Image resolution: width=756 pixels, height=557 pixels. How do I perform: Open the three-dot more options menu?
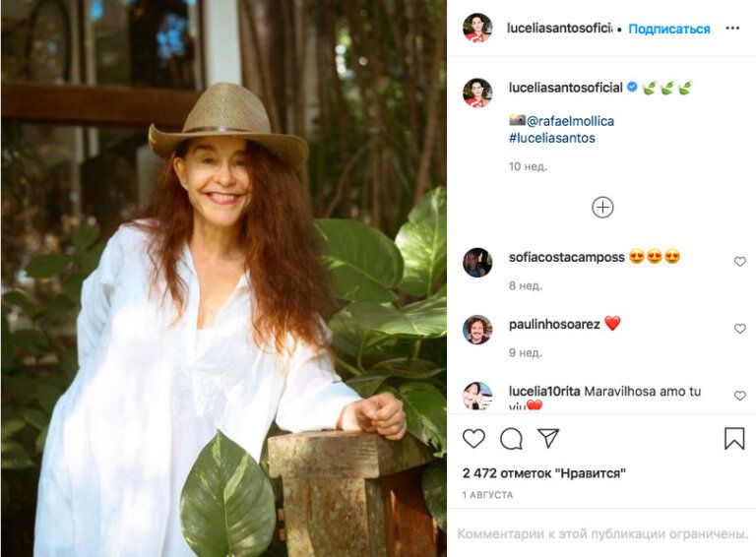coord(732,29)
